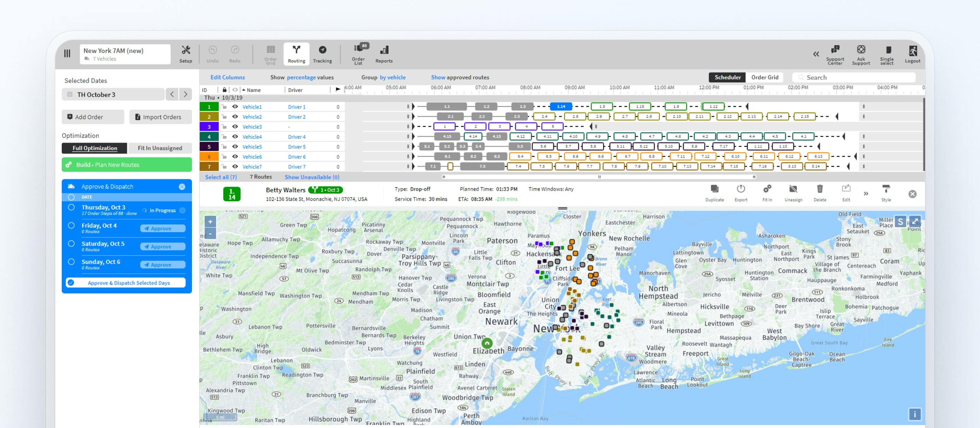Image resolution: width=980 pixels, height=428 pixels.
Task: Open the TH October 3 date picker
Action: point(113,94)
